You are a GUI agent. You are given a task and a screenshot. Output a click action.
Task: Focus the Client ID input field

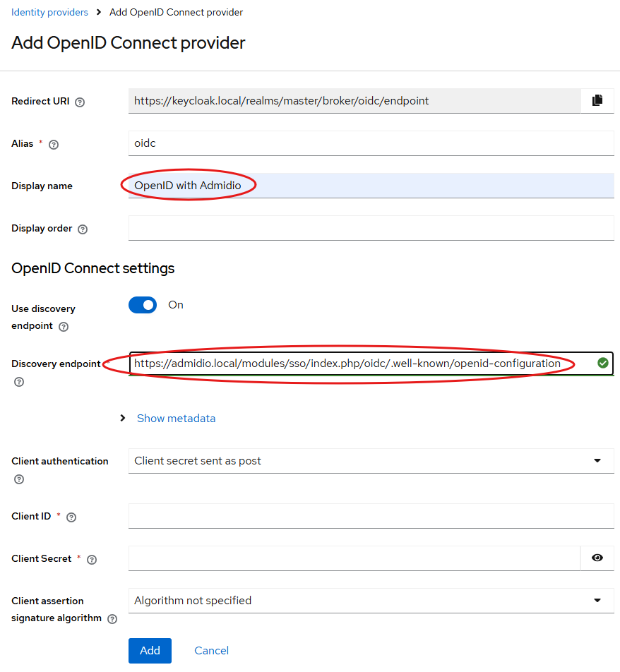[x=371, y=516]
